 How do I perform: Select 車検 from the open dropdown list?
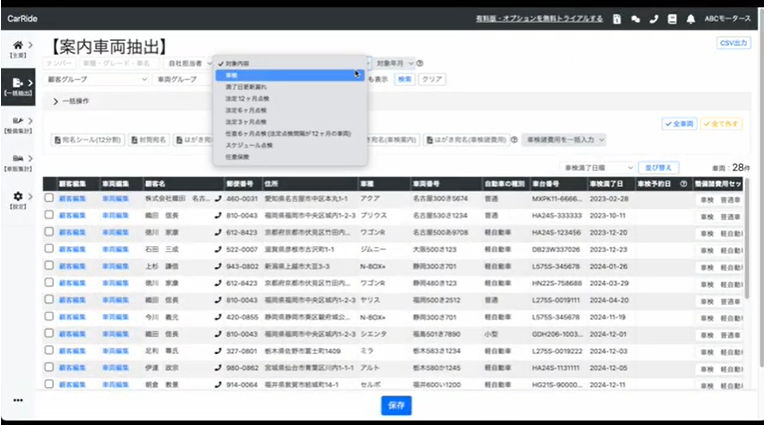pyautogui.click(x=231, y=74)
